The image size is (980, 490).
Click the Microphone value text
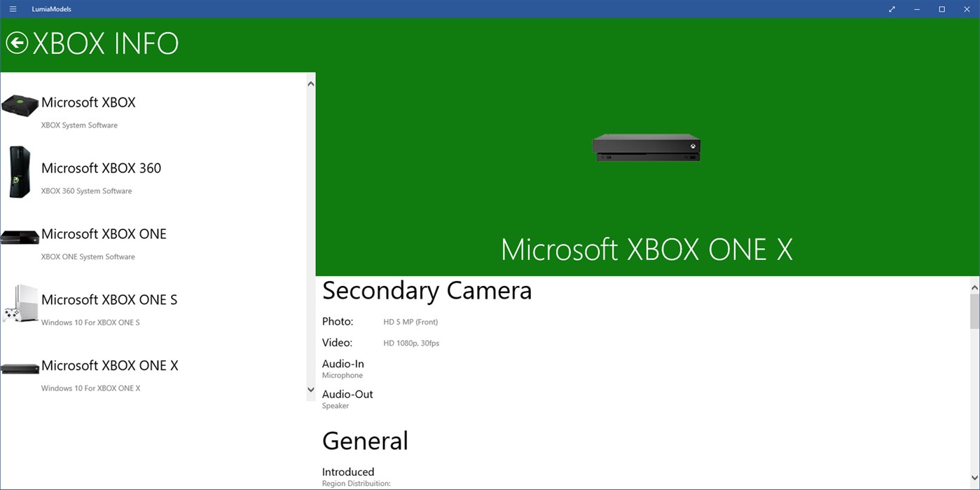pyautogui.click(x=343, y=376)
